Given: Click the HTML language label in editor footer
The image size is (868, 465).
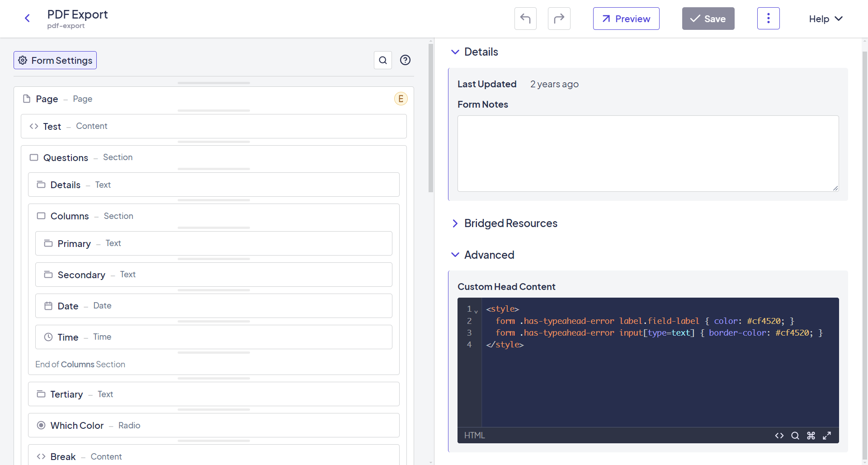Looking at the screenshot, I should coord(475,435).
